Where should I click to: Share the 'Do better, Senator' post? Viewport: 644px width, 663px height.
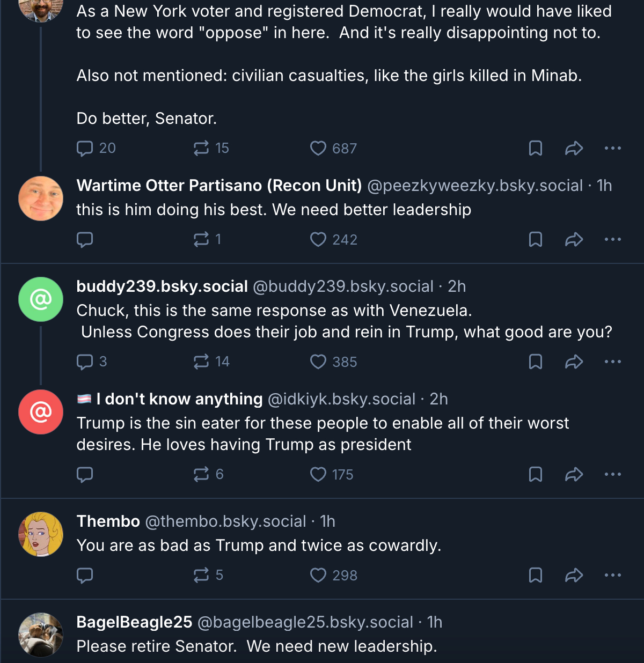574,148
